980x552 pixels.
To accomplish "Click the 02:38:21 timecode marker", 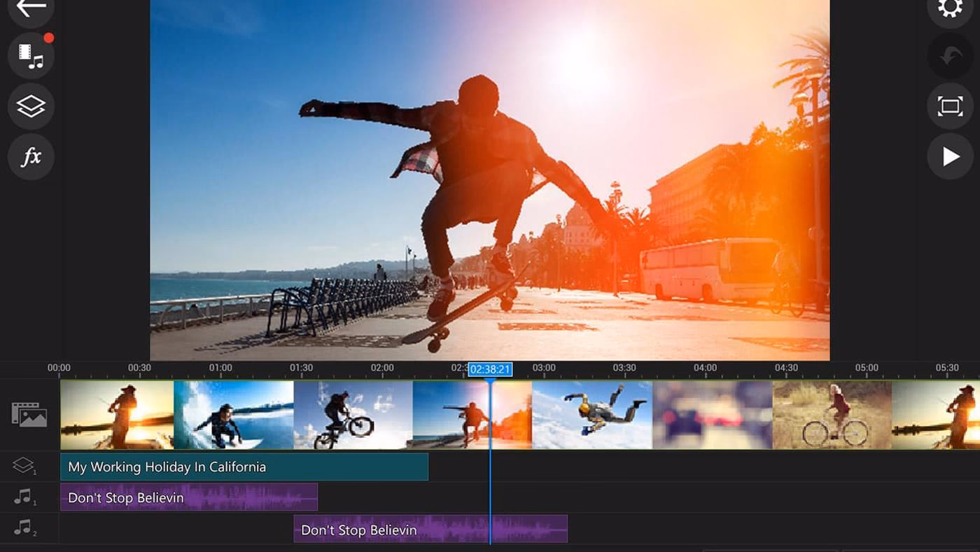I will (x=491, y=367).
